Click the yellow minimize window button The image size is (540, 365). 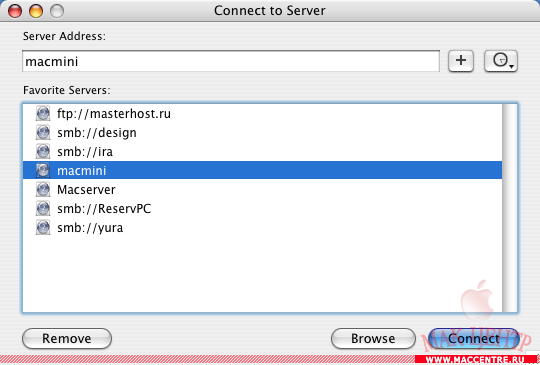point(36,11)
